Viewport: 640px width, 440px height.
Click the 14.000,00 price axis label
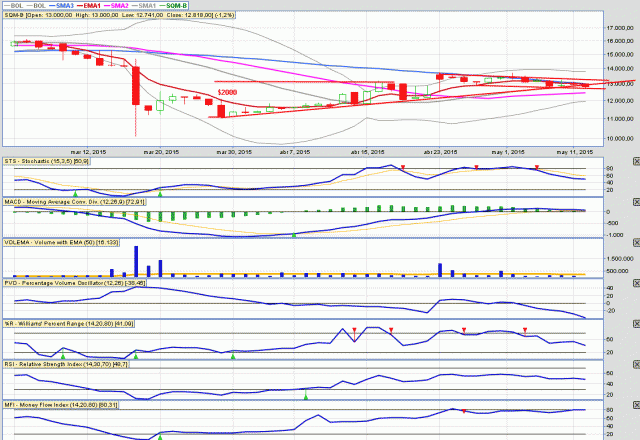click(620, 69)
